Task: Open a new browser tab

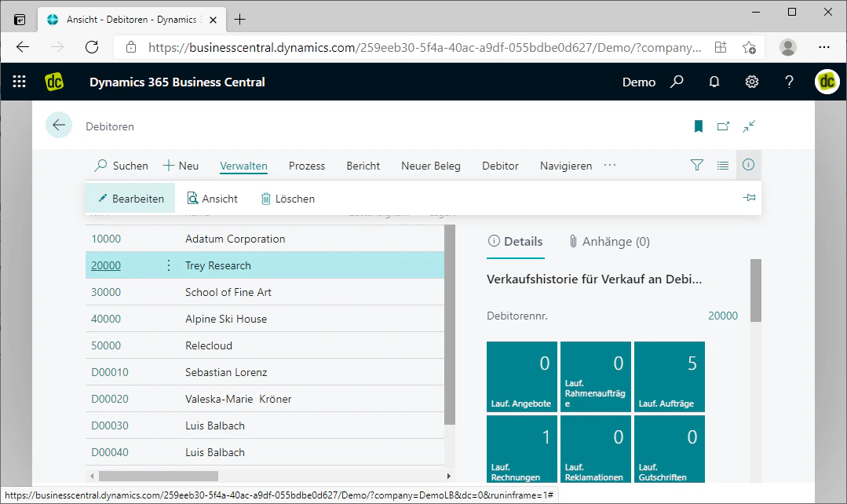Action: [x=240, y=20]
